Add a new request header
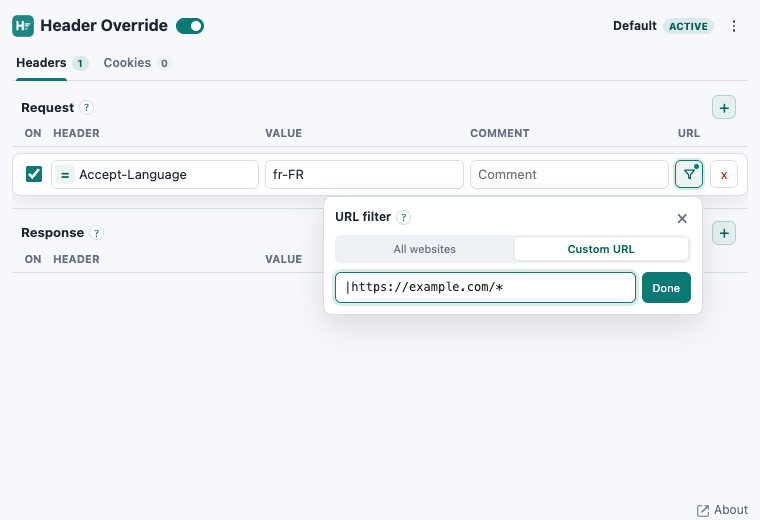 (724, 108)
